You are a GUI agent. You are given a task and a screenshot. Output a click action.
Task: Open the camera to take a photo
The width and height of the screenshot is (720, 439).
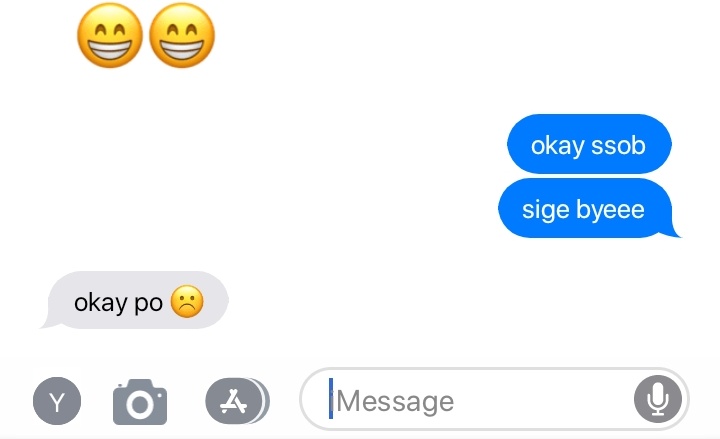click(x=140, y=402)
